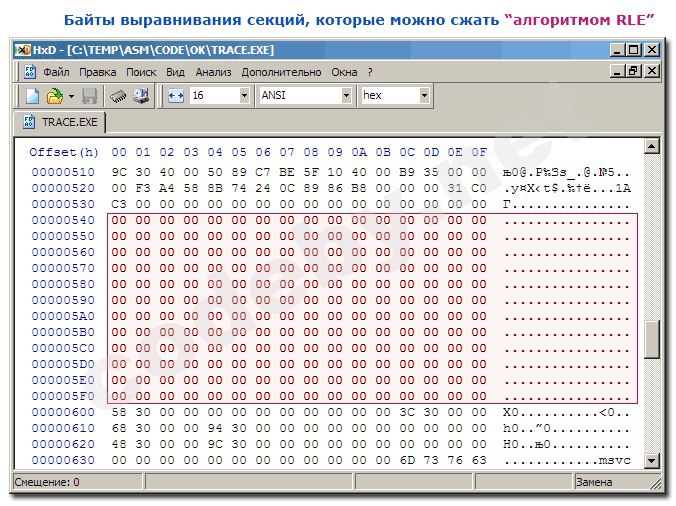The height and width of the screenshot is (506, 676).
Task: Click the New file toolbar icon
Action: tap(33, 96)
